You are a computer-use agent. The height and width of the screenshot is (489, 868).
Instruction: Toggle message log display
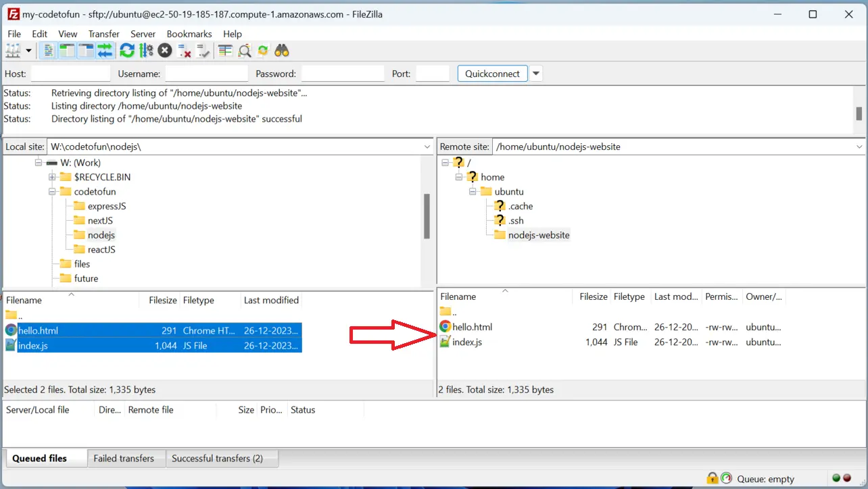click(49, 51)
